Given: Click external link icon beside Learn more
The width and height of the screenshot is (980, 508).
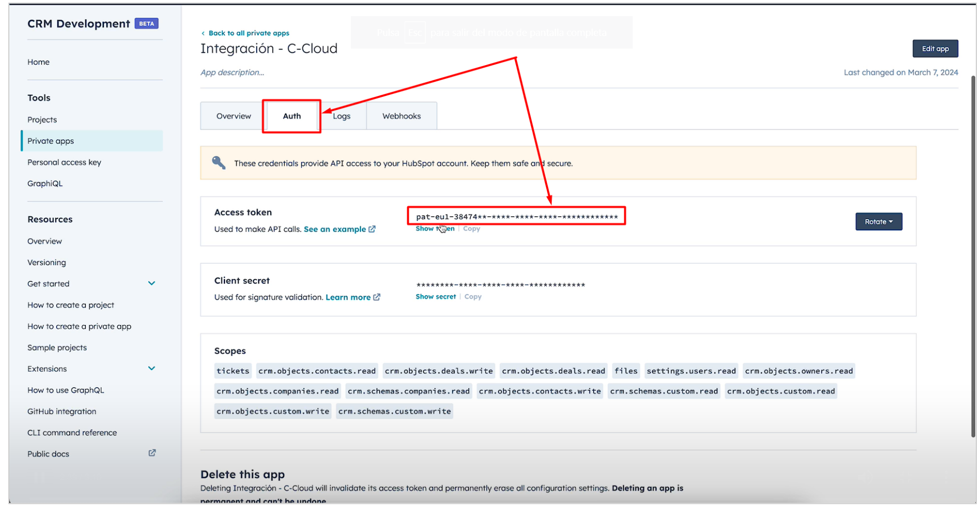Looking at the screenshot, I should (x=376, y=297).
